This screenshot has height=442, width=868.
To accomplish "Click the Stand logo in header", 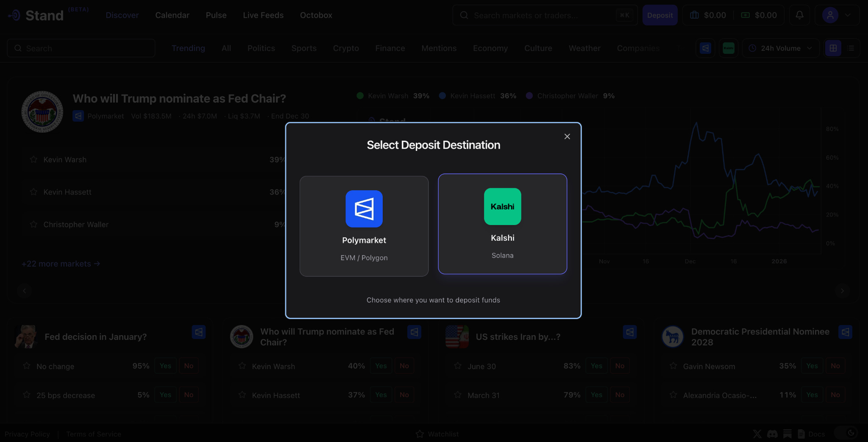I will (36, 15).
